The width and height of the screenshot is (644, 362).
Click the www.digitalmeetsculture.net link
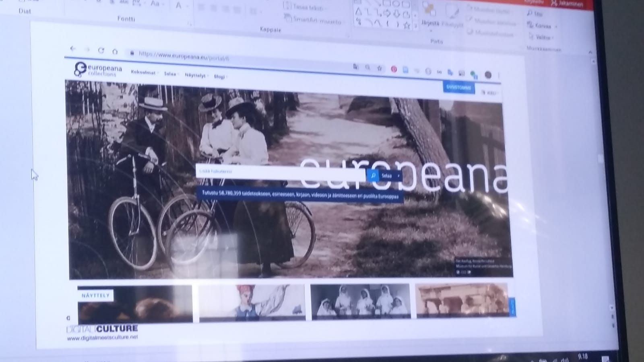[102, 337]
